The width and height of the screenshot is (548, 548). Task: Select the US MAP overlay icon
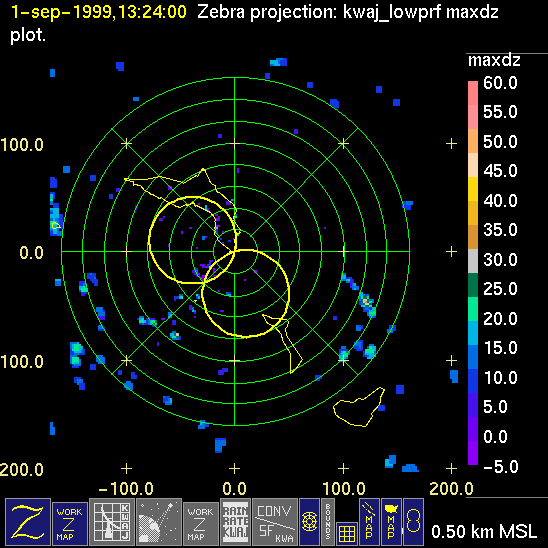[391, 522]
